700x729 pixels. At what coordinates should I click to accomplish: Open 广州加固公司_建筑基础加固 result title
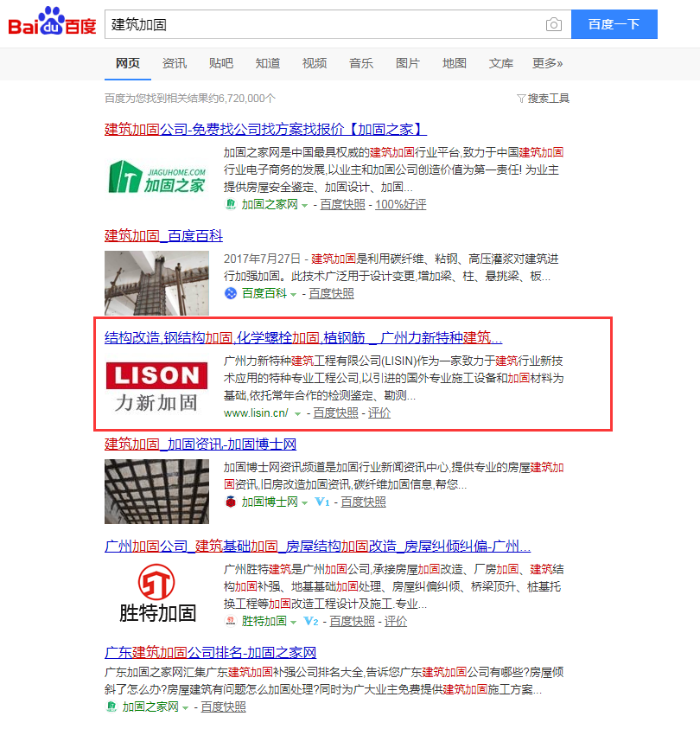click(x=317, y=546)
